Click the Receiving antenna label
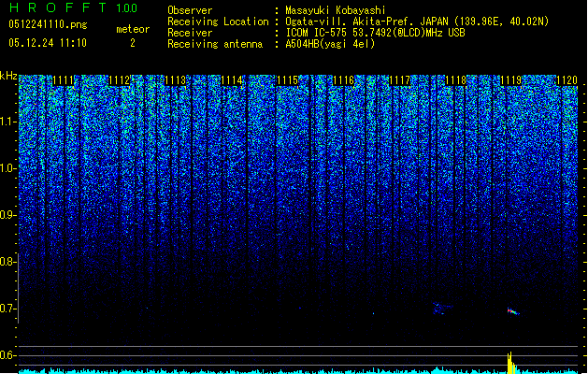588x374 pixels. pyautogui.click(x=215, y=44)
